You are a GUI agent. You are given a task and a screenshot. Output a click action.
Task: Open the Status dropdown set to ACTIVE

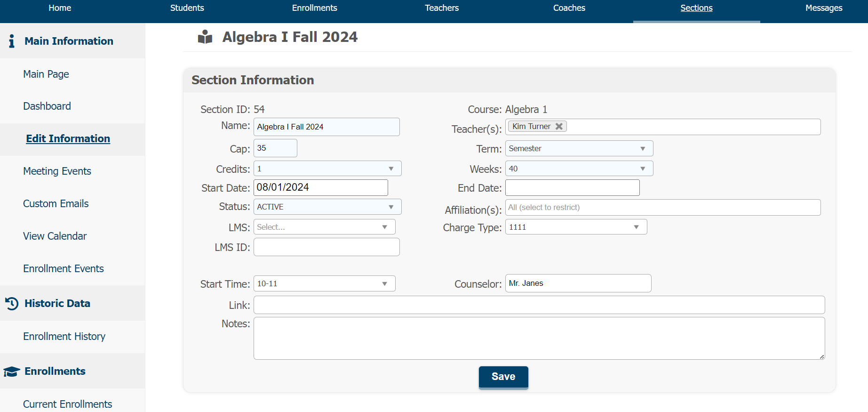pos(327,207)
